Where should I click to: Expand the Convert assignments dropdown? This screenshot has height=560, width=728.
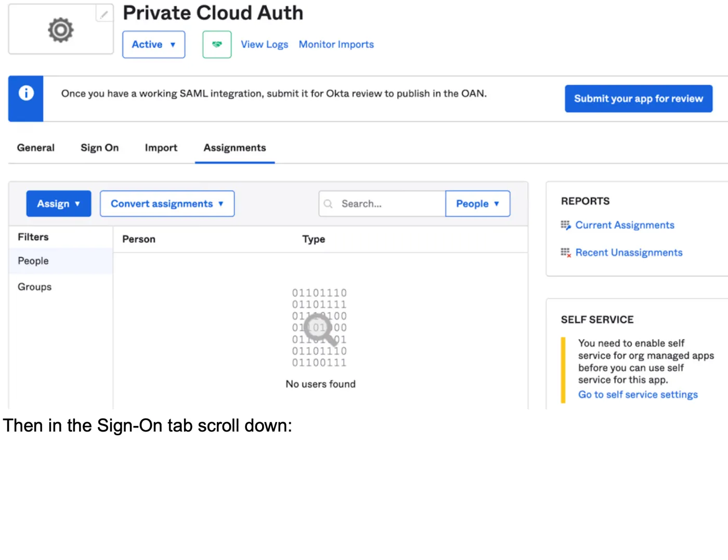click(x=167, y=204)
